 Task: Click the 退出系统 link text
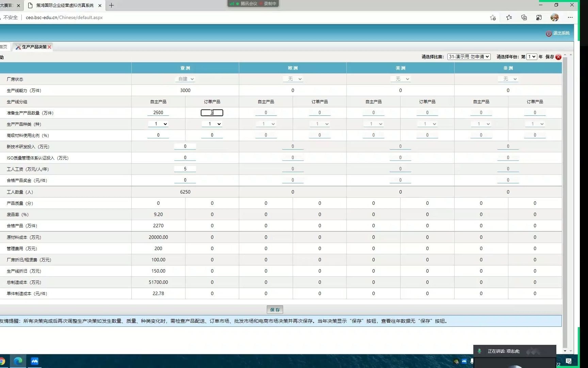click(561, 33)
